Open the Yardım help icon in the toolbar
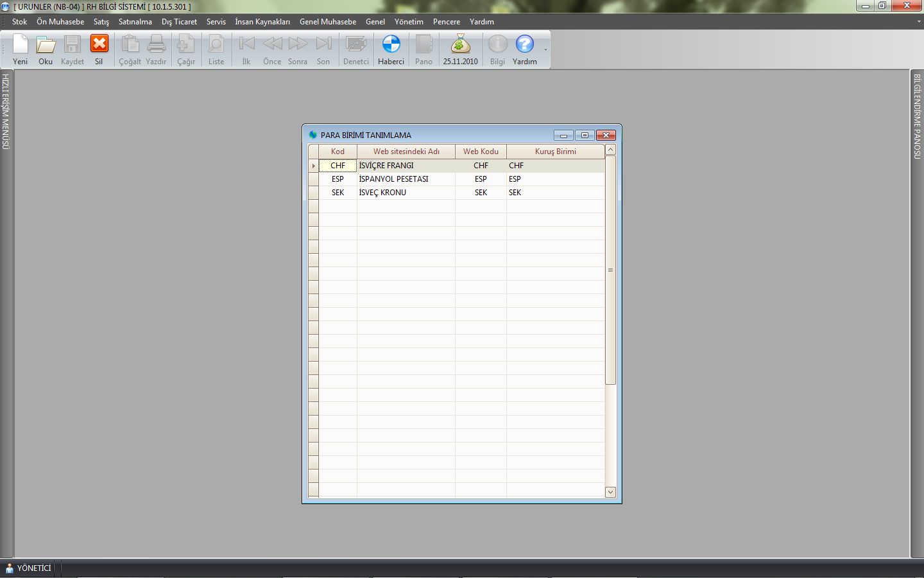 coord(524,49)
